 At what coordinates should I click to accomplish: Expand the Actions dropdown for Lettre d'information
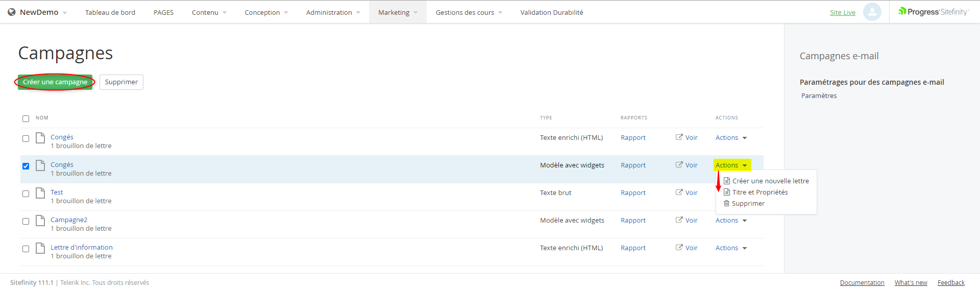[731, 248]
